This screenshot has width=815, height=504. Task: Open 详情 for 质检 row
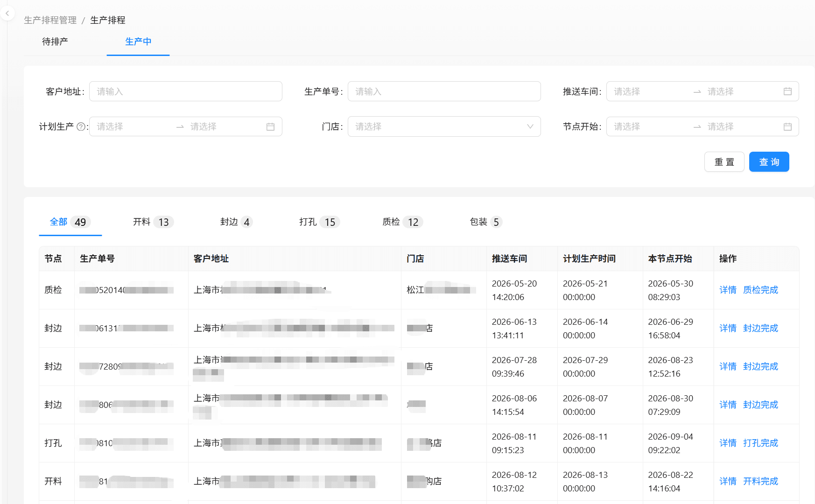point(728,290)
